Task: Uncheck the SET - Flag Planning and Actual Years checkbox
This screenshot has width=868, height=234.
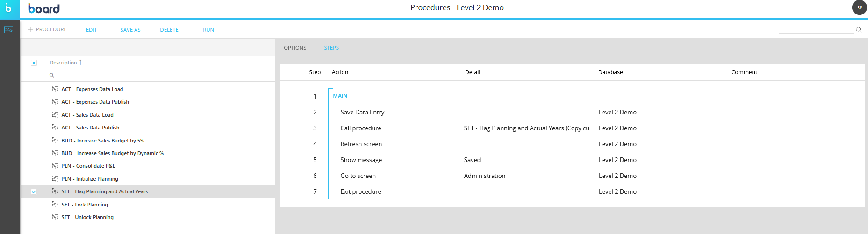Action: pyautogui.click(x=34, y=191)
